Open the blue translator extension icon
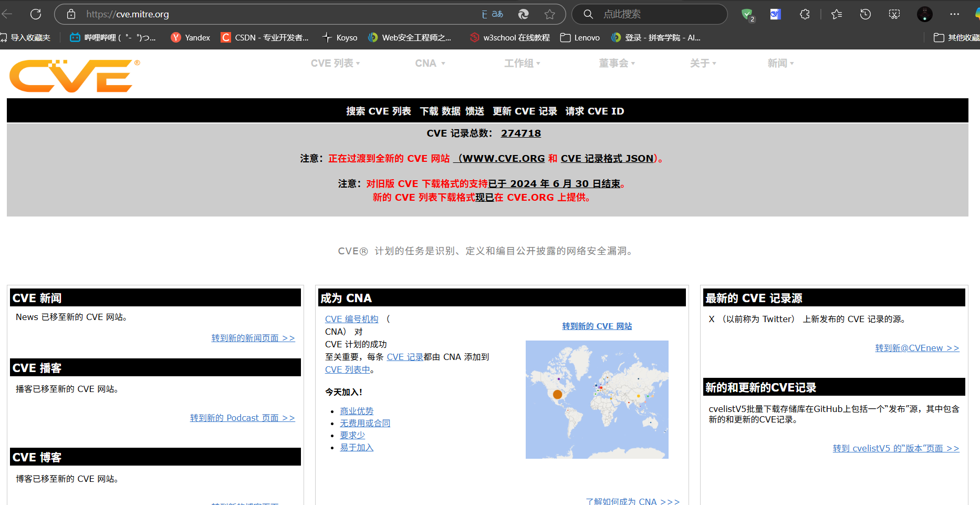Image resolution: width=980 pixels, height=505 pixels. (x=775, y=14)
